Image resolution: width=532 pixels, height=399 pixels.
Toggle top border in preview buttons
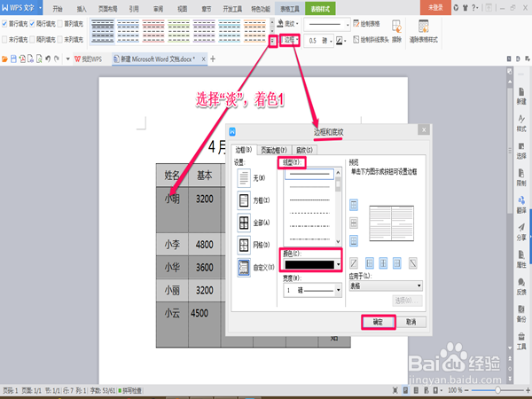coord(354,205)
